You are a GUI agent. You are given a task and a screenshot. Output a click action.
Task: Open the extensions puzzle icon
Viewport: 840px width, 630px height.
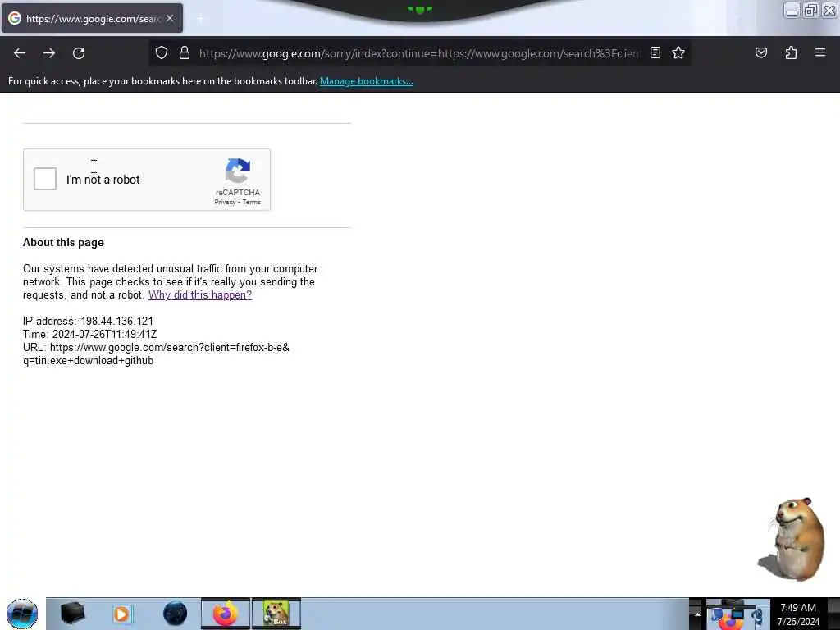coord(791,52)
